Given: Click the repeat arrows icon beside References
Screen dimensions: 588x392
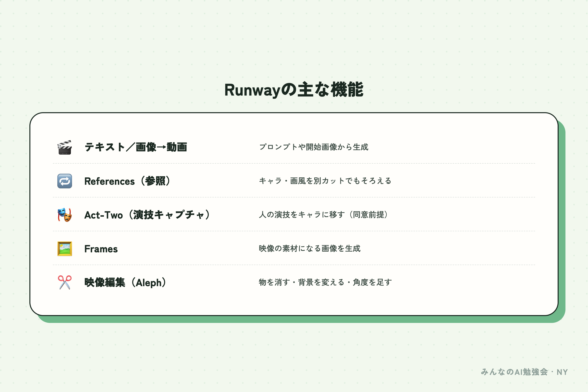Looking at the screenshot, I should [x=65, y=181].
